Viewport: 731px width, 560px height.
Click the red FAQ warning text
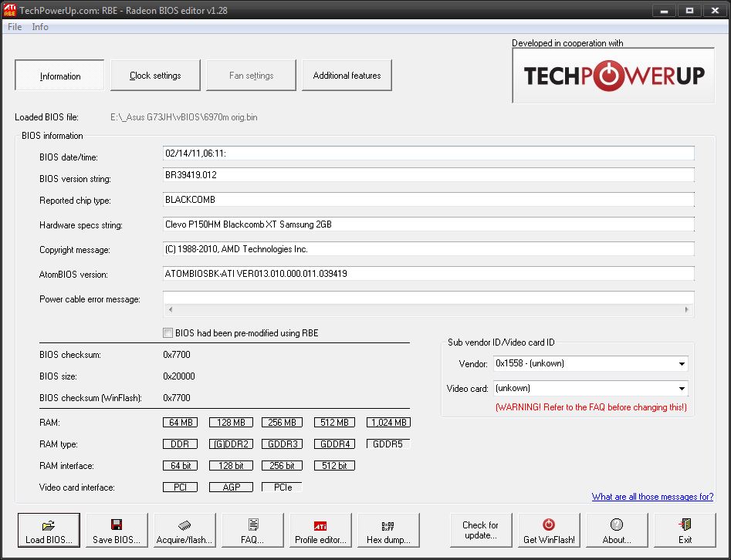pyautogui.click(x=591, y=407)
